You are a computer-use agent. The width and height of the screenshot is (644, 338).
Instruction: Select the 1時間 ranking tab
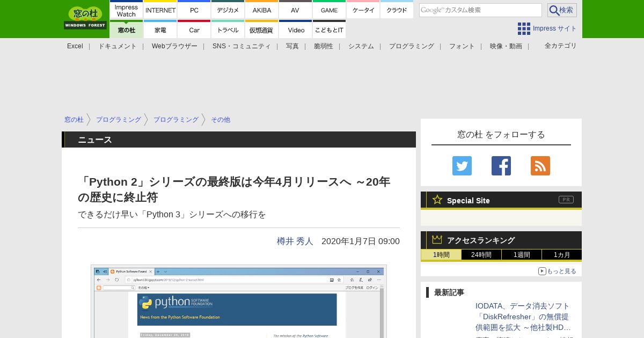pyautogui.click(x=441, y=255)
